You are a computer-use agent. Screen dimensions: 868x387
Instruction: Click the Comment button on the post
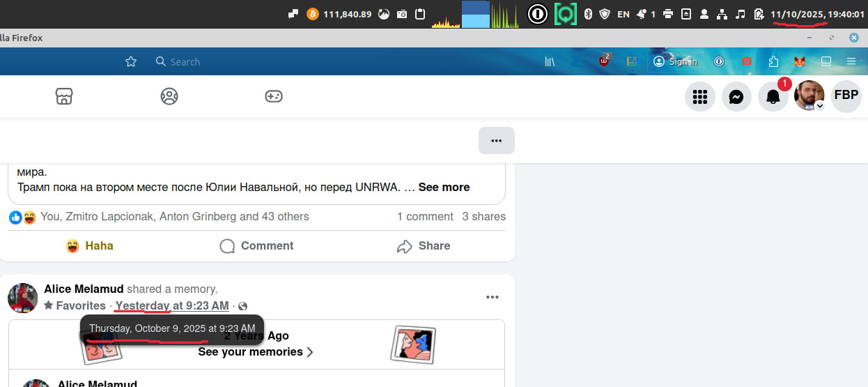(256, 245)
